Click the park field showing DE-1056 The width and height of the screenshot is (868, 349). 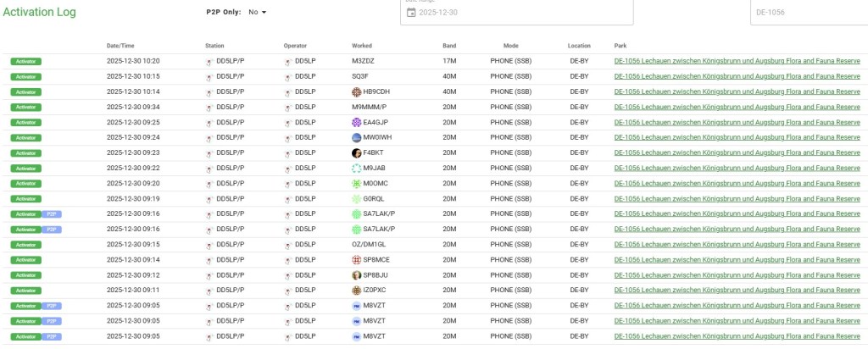(805, 13)
